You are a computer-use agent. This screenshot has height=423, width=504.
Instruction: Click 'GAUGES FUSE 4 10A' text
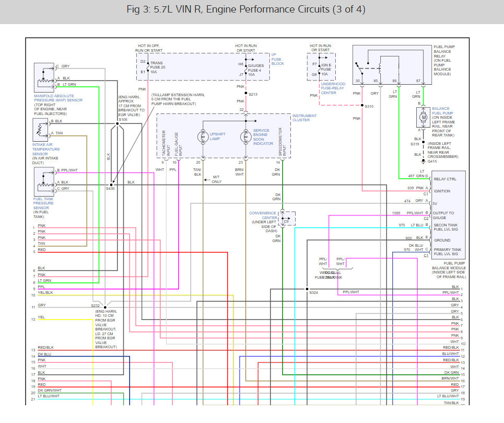click(x=255, y=70)
